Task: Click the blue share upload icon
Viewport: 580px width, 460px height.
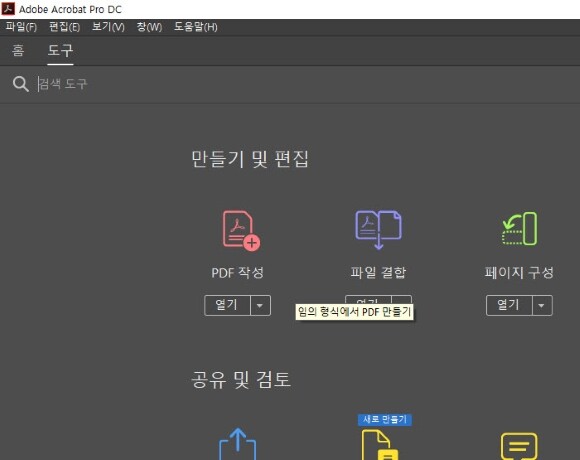Action: [237, 444]
